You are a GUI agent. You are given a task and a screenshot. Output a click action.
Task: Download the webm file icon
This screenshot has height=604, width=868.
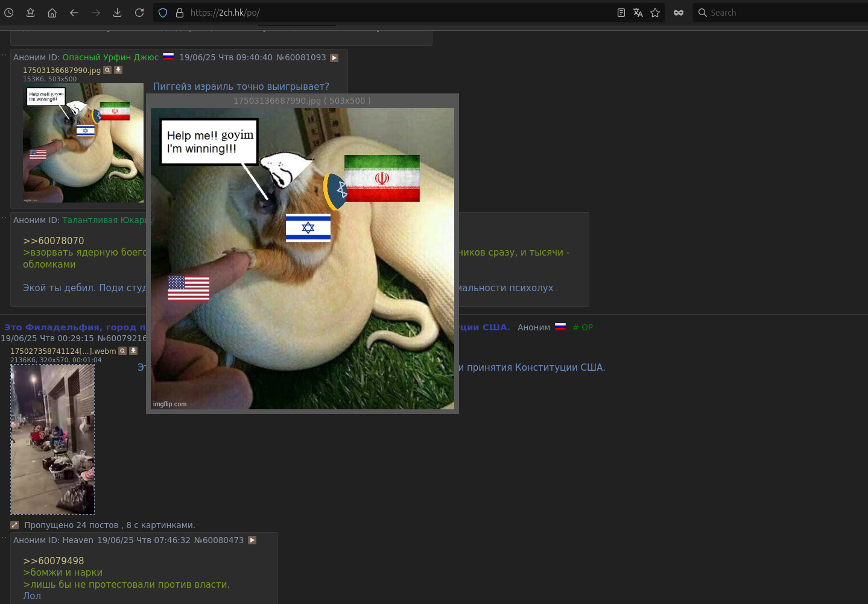pyautogui.click(x=133, y=351)
